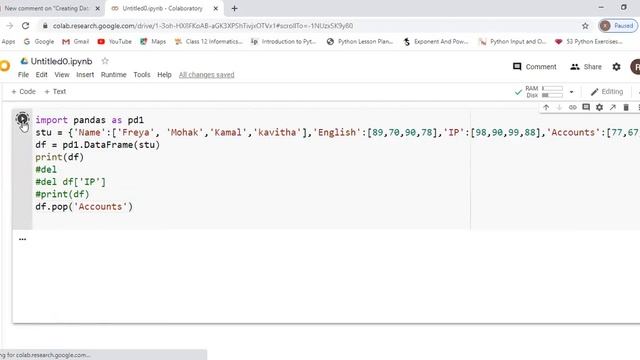
Task: Open Google account avatar
Action: [x=636, y=67]
